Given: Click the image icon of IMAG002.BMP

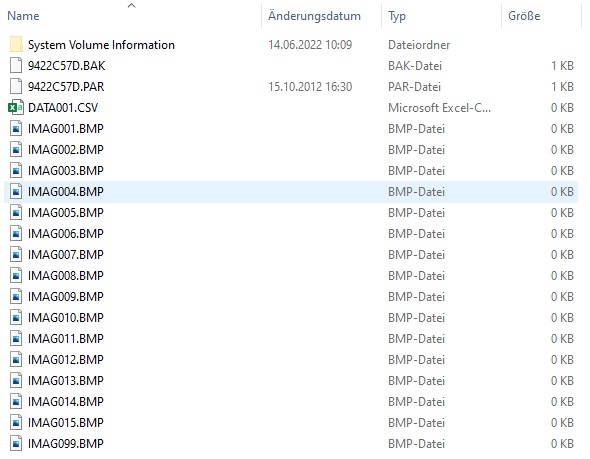Looking at the screenshot, I should coord(16,150).
